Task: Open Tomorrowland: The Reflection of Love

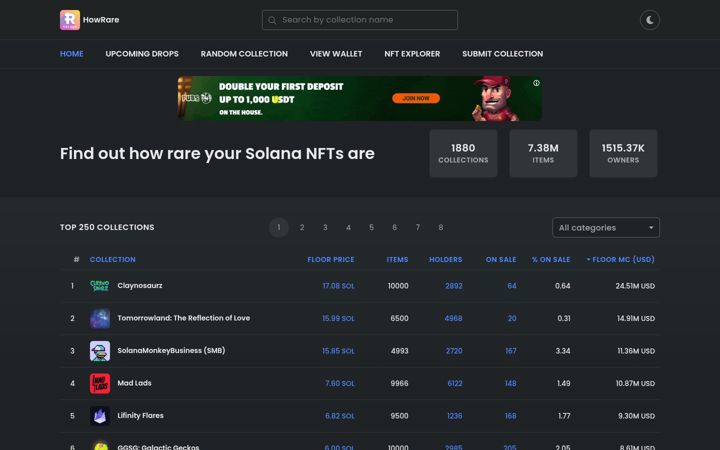Action: click(184, 318)
